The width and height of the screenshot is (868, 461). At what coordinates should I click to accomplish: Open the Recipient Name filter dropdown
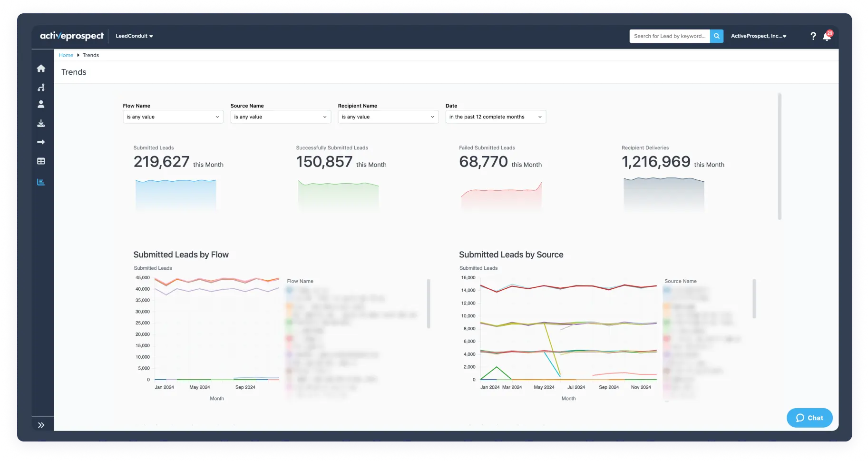[388, 117]
